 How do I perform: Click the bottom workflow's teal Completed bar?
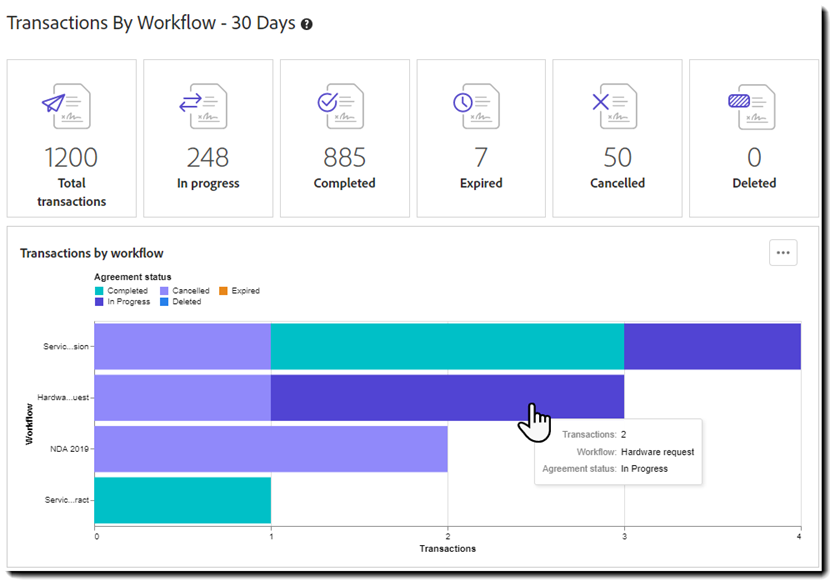183,500
